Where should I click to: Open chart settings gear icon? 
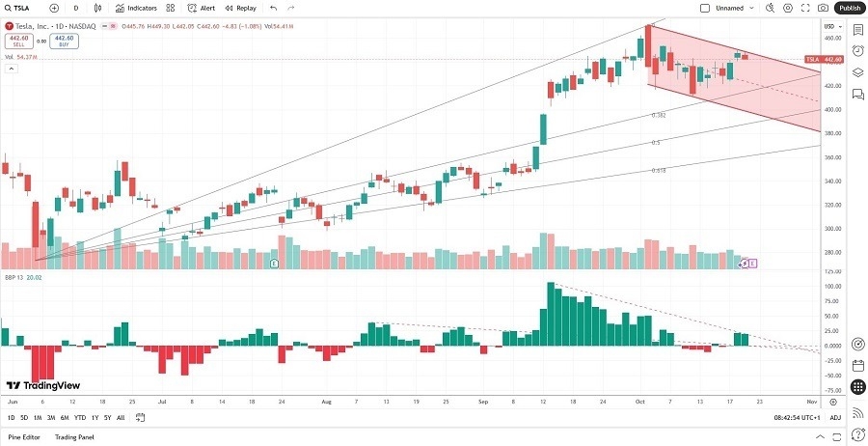pyautogui.click(x=787, y=8)
